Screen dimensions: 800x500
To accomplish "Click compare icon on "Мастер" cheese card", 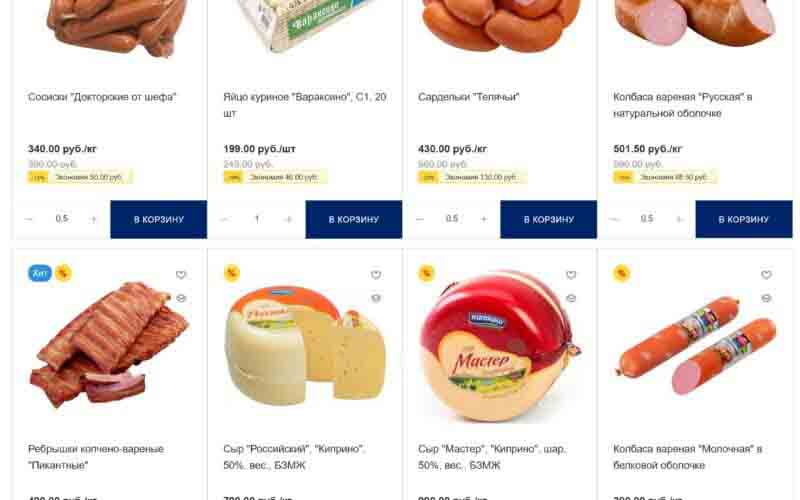I will tap(571, 298).
